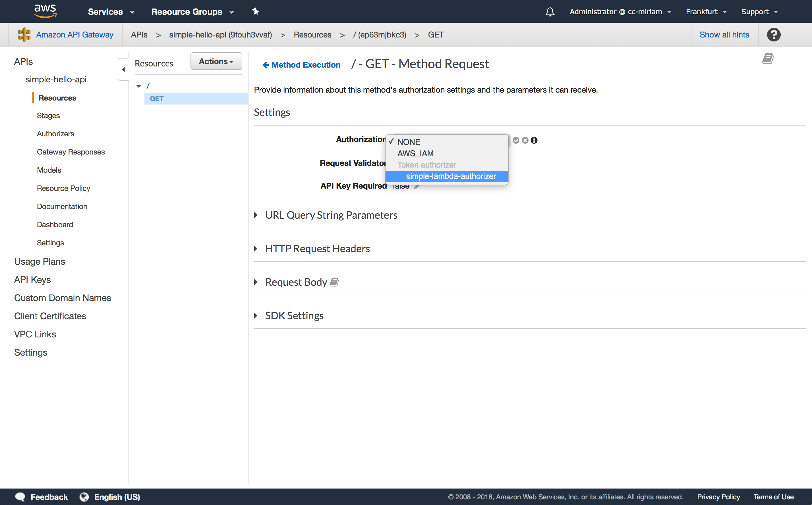Select simple-lambda-authorizer option

coord(450,176)
